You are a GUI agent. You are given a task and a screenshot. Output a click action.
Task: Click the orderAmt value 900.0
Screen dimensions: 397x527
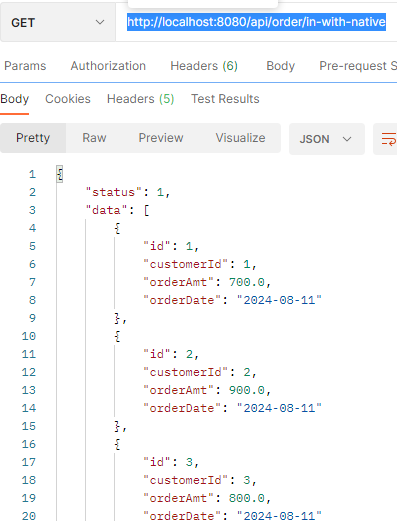(247, 390)
